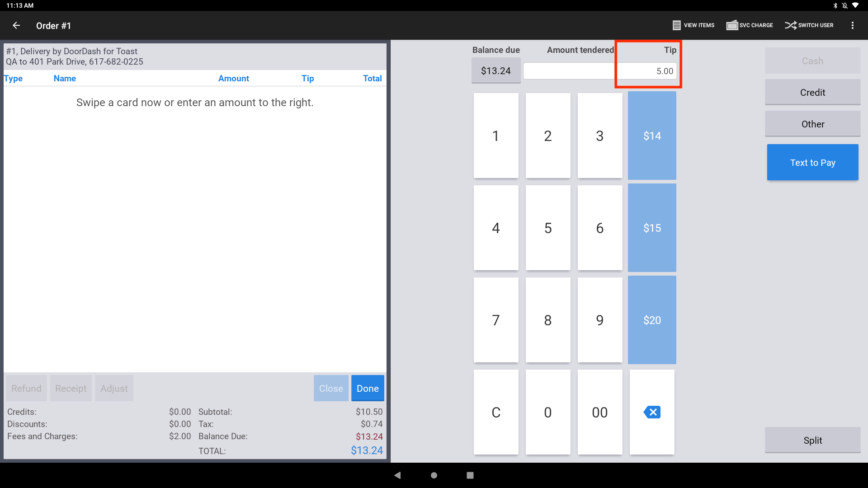Viewport: 868px width, 488px height.
Task: Tender a quick amount of $15
Action: point(651,228)
